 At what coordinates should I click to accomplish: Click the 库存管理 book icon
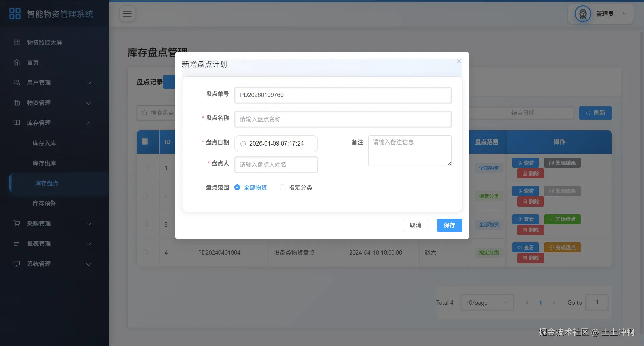click(17, 123)
